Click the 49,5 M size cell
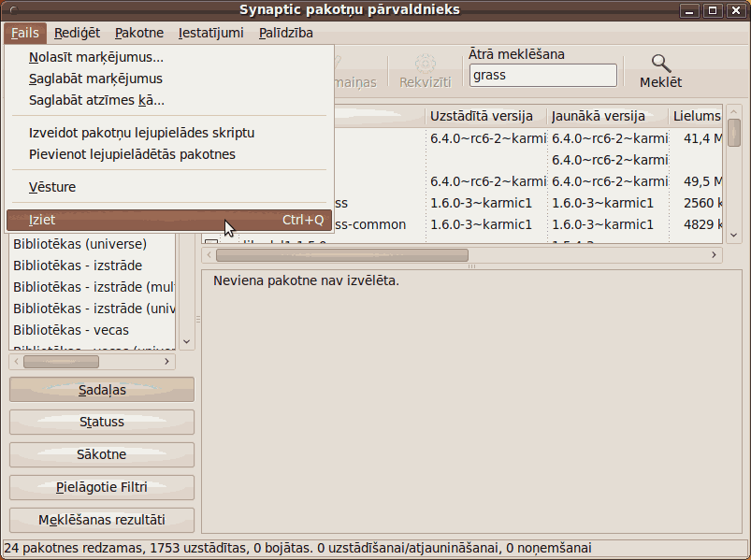Viewport: 751px width, 560px height. click(702, 181)
